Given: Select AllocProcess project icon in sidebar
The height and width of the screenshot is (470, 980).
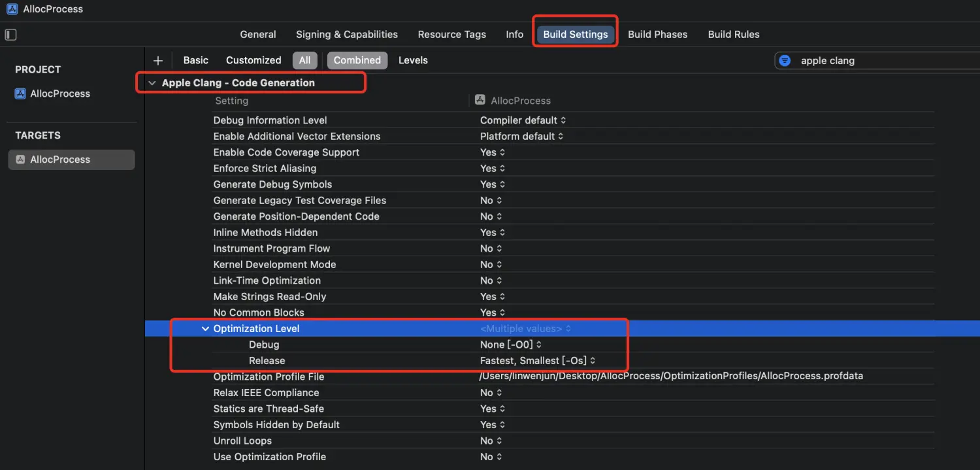Looking at the screenshot, I should (20, 93).
